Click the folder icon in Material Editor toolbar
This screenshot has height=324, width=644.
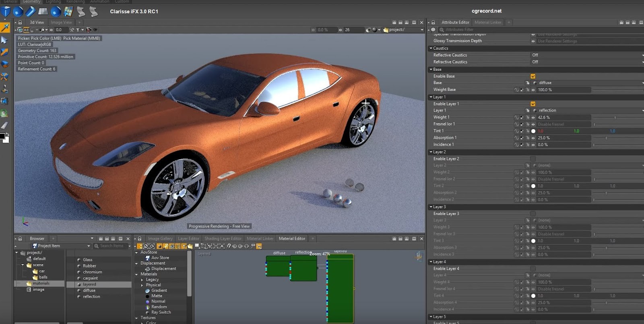(190, 246)
